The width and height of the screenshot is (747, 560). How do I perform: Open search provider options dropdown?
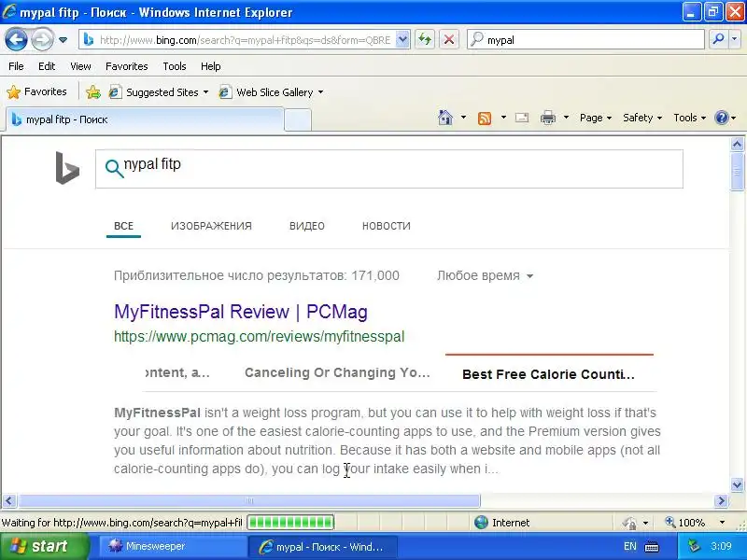tap(735, 39)
